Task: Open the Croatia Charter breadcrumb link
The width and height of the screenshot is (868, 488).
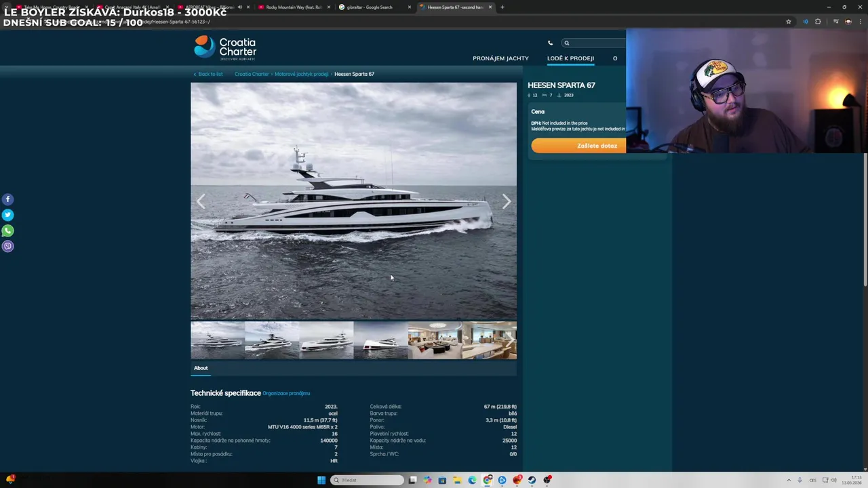Action: click(x=252, y=74)
